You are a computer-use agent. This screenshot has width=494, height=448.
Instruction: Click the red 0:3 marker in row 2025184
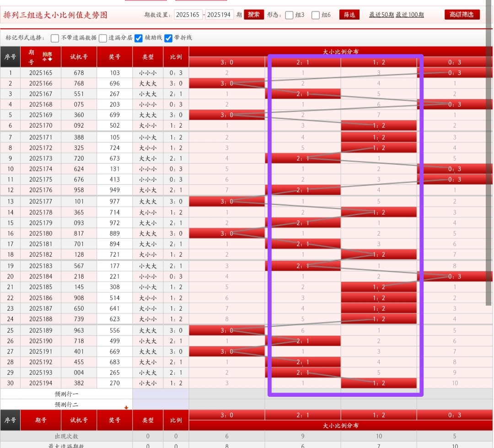click(x=454, y=276)
